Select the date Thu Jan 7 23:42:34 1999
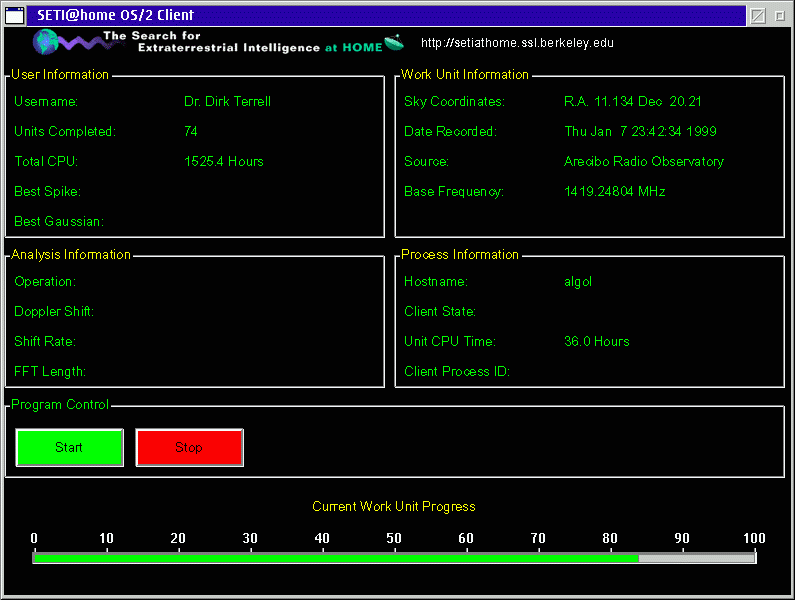 (640, 131)
